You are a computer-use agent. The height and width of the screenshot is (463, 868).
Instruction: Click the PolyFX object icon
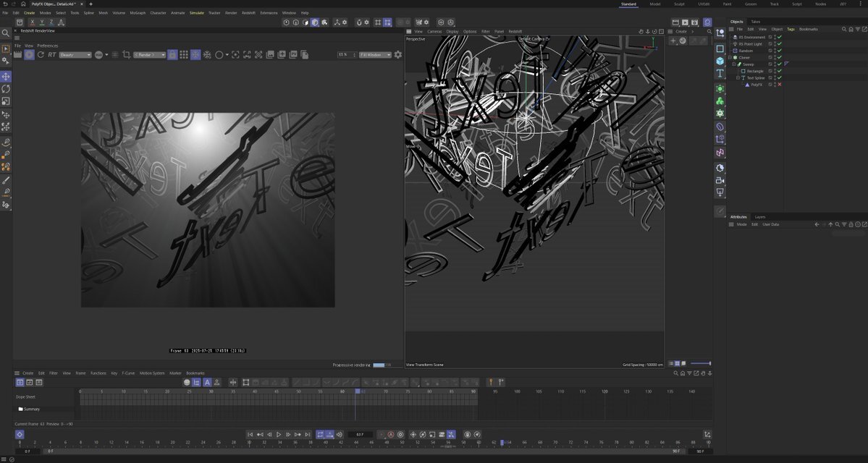coord(747,85)
